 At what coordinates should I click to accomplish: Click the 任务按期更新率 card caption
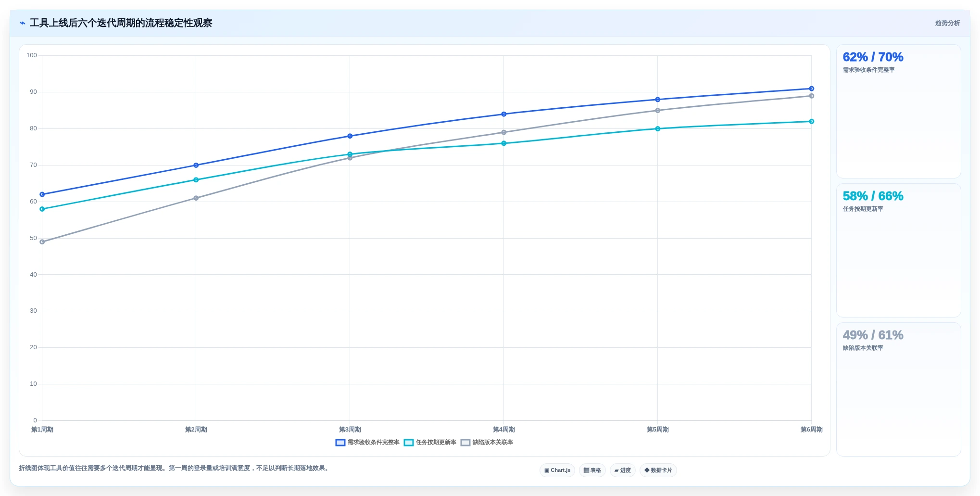[863, 209]
